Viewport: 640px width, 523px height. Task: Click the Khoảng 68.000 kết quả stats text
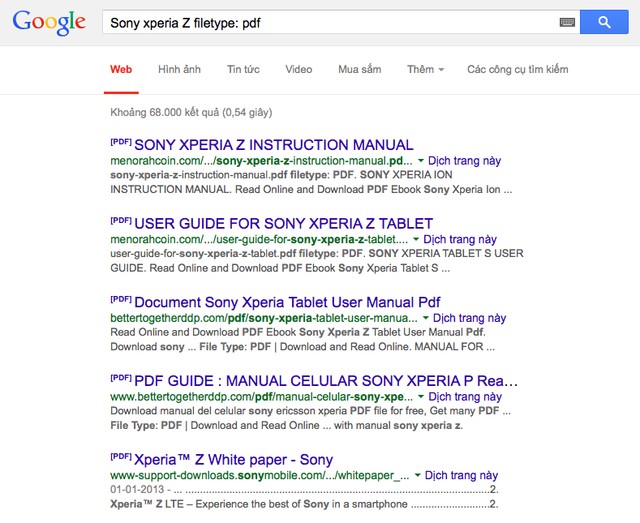pos(191,112)
